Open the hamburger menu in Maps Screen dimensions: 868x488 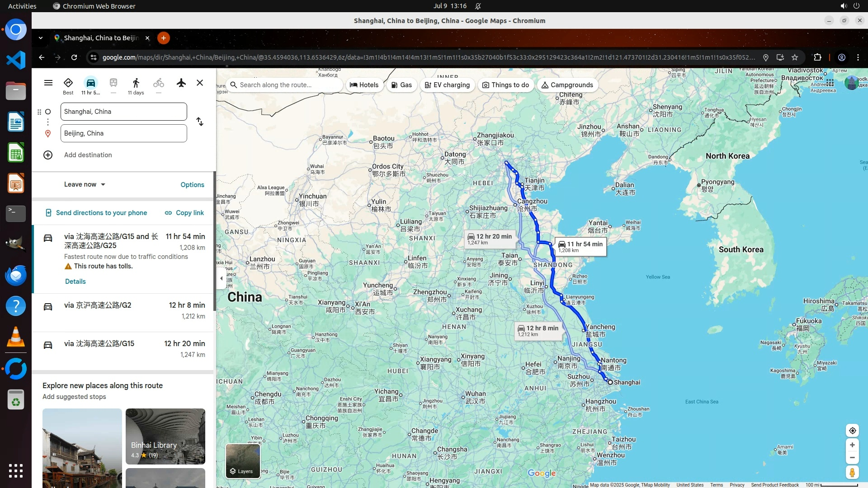[x=48, y=83]
